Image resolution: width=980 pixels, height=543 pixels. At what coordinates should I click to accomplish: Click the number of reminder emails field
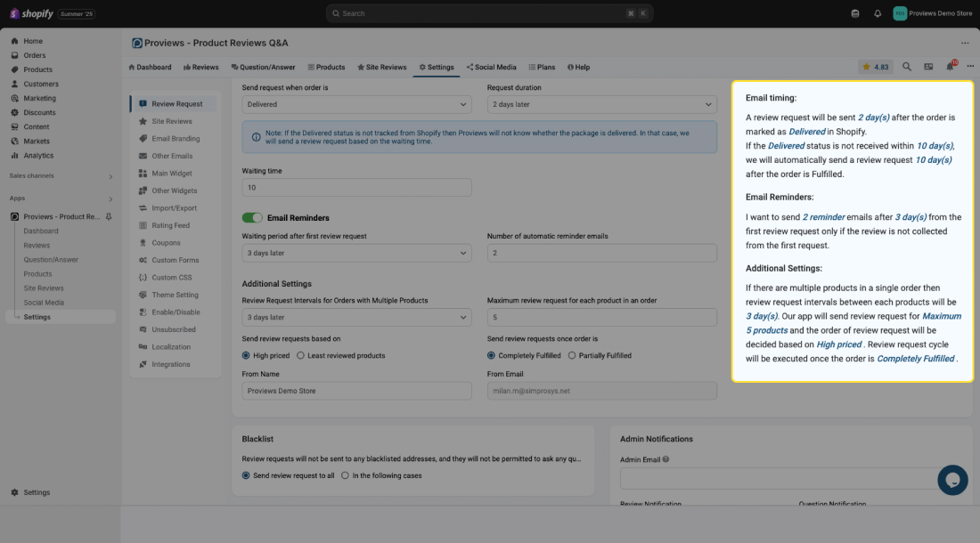pyautogui.click(x=602, y=254)
